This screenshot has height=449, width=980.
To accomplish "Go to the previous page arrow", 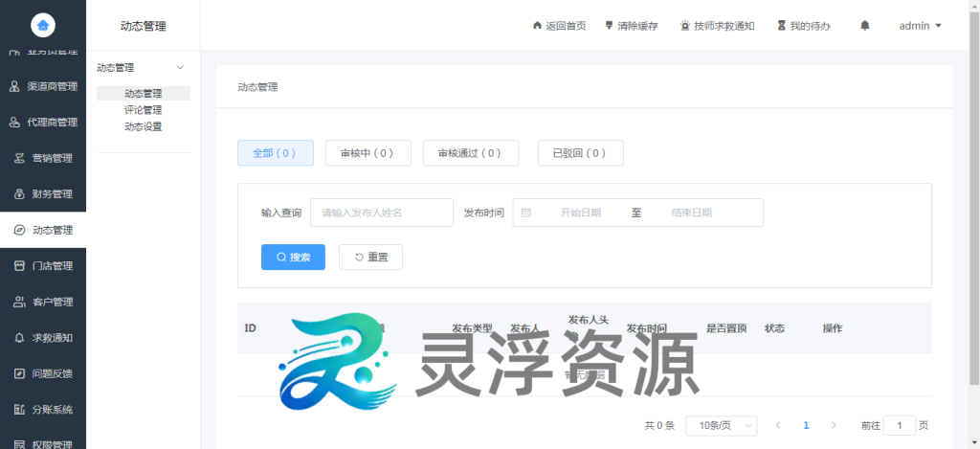I will [778, 425].
